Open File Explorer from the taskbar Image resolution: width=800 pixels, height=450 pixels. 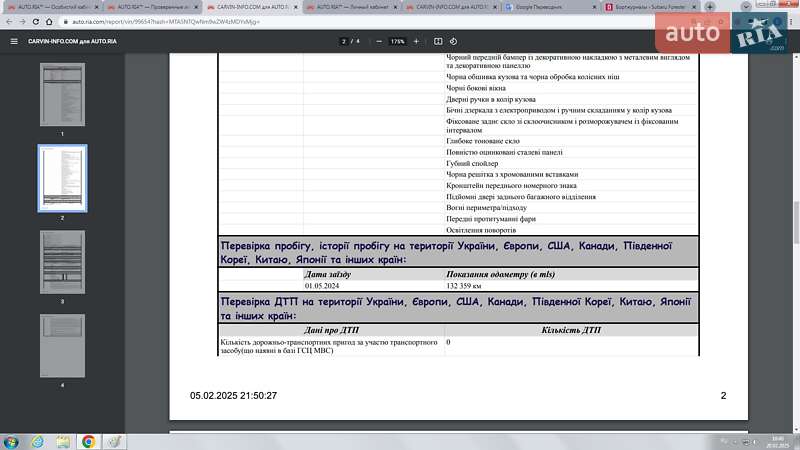click(x=62, y=441)
